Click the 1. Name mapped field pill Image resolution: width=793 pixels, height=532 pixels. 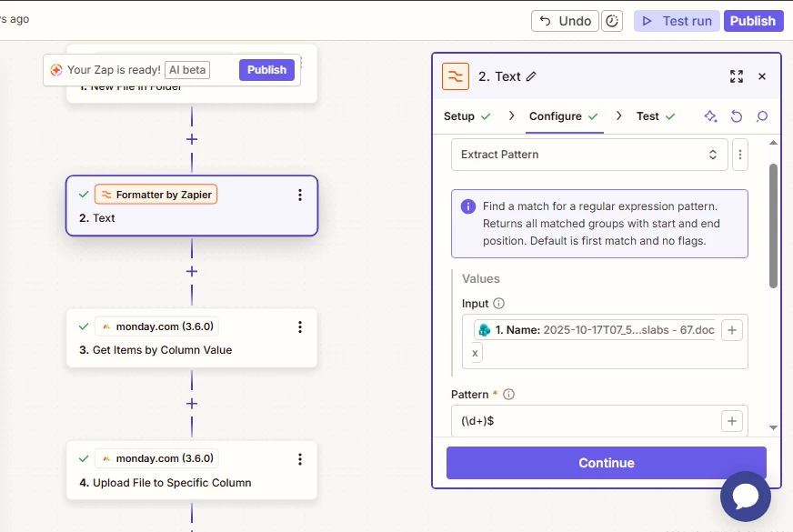595,330
